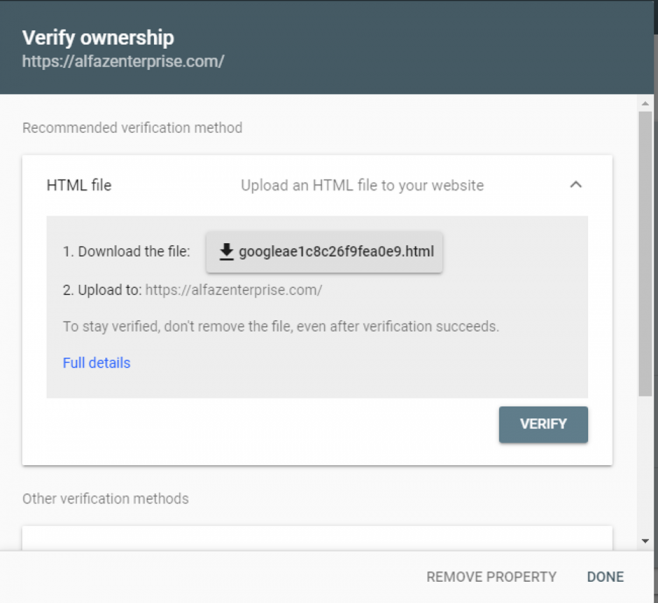The height and width of the screenshot is (603, 658).
Task: Click the 'To stay verified' notice text
Action: click(281, 326)
